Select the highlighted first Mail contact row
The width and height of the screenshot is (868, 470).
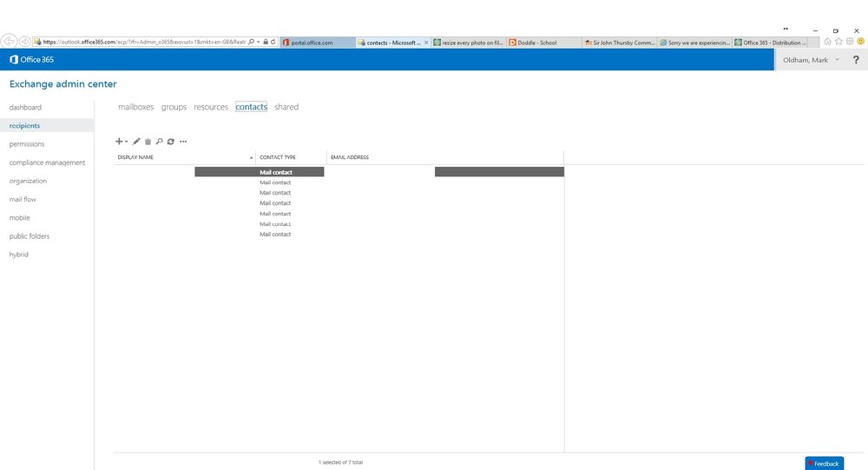pos(339,172)
